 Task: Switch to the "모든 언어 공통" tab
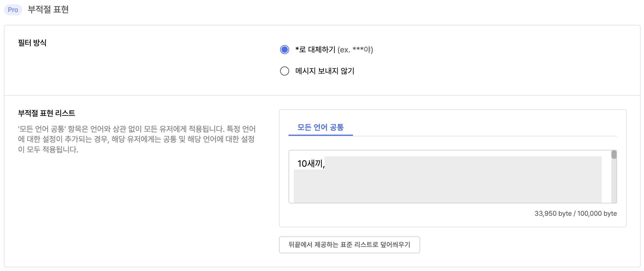(x=321, y=127)
